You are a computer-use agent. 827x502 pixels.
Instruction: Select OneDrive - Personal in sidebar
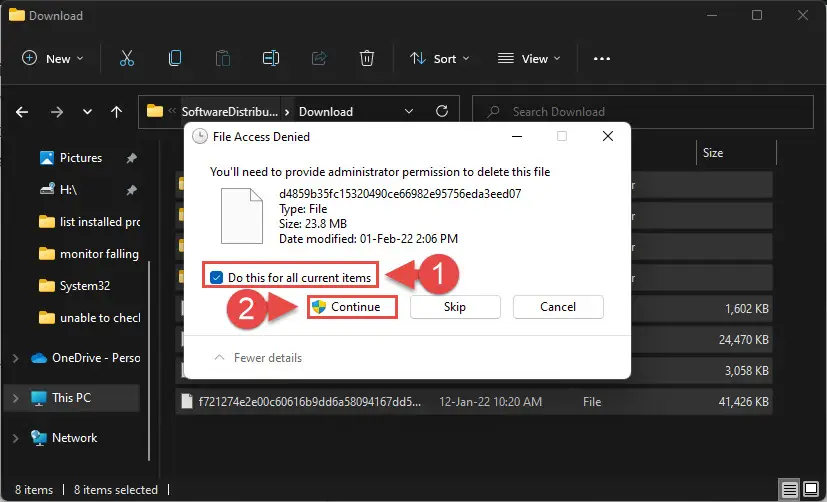(84, 358)
